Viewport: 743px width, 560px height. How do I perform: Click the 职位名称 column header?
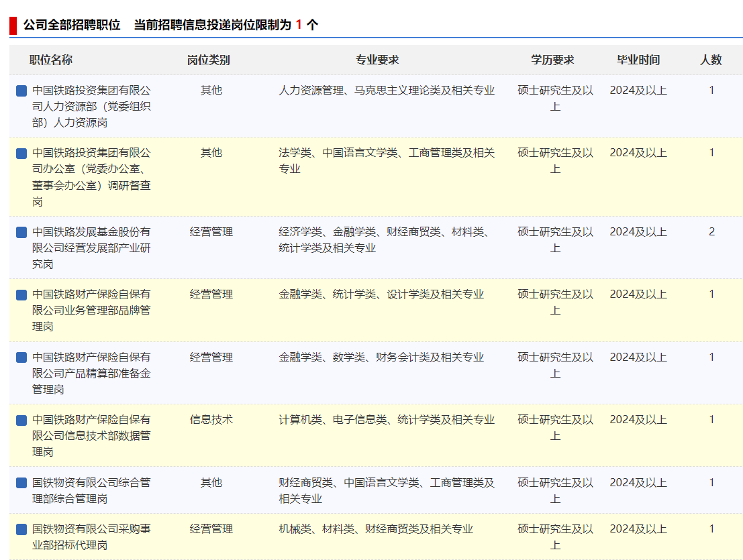pyautogui.click(x=51, y=60)
